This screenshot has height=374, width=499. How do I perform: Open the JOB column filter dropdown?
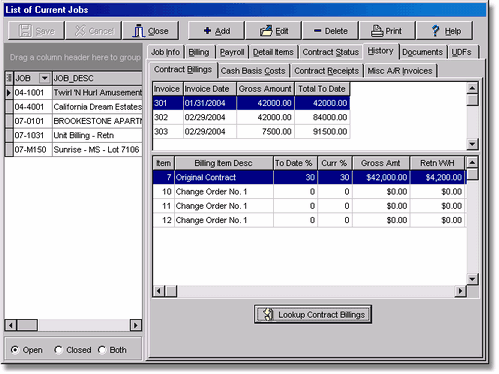click(x=44, y=78)
